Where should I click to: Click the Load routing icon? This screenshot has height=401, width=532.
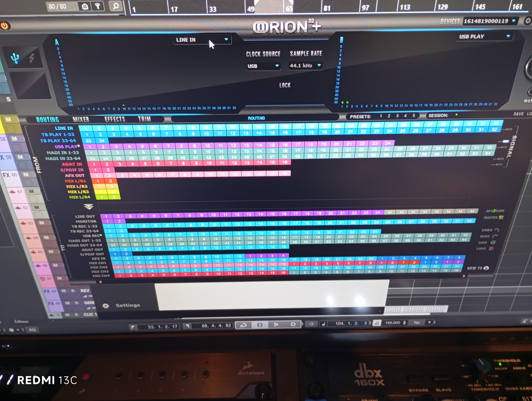click(x=491, y=248)
